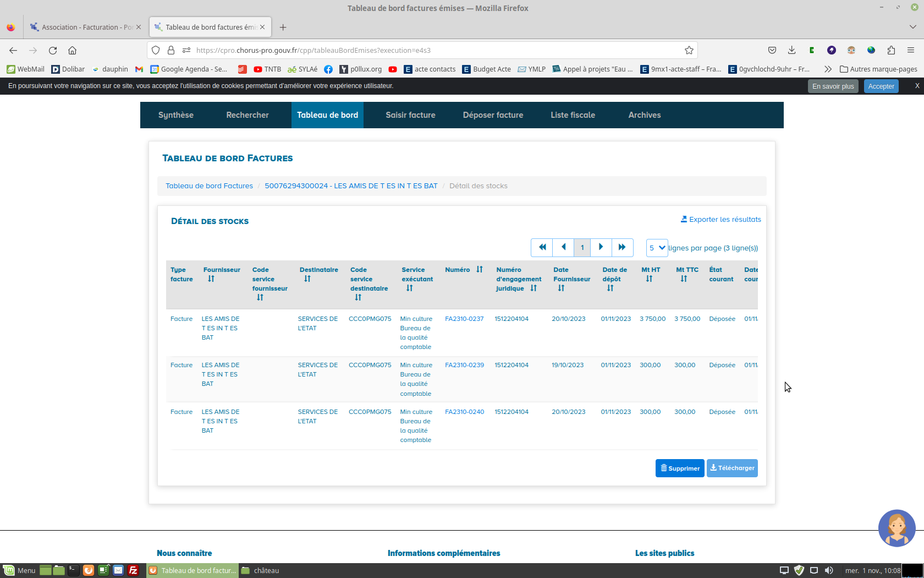The image size is (924, 578).
Task: Switch to Association - Facturation browser tab
Action: point(86,27)
